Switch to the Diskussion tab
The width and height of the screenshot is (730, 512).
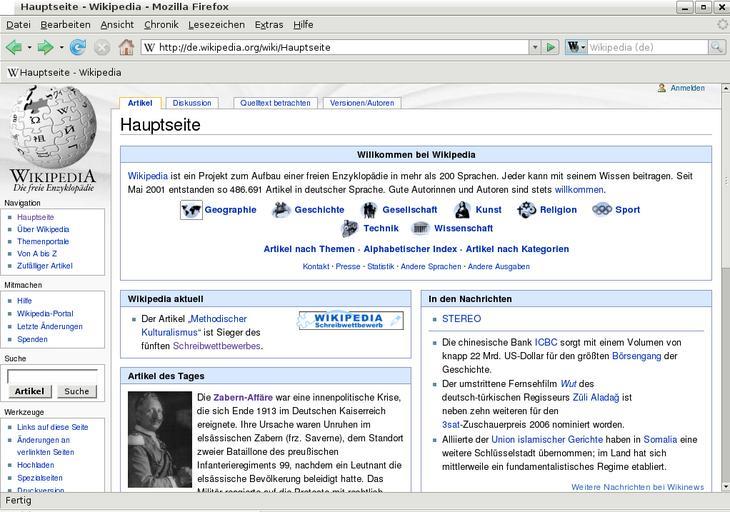[192, 103]
